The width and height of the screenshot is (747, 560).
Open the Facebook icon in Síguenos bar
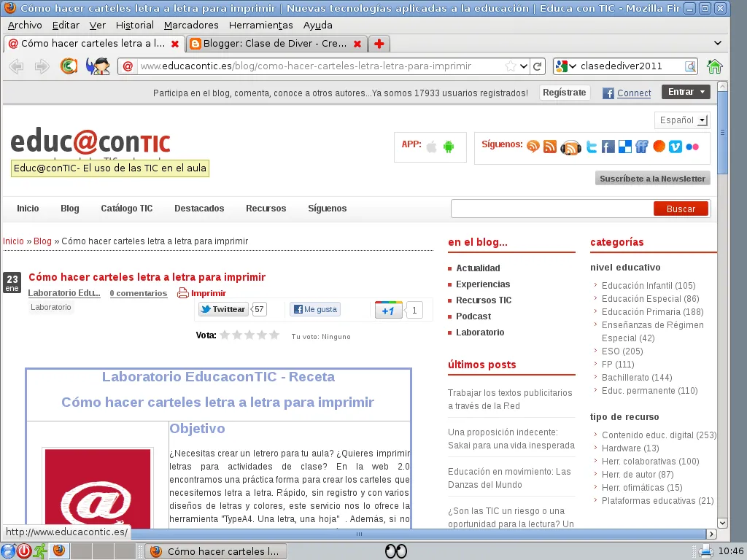point(608,147)
